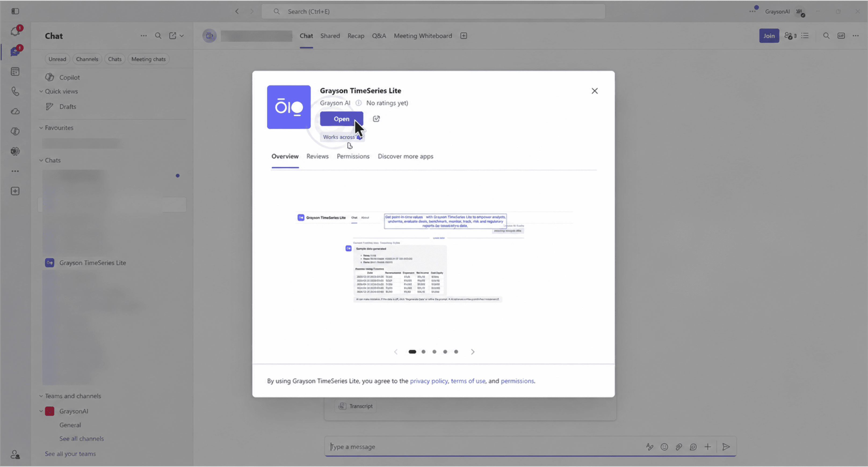This screenshot has width=868, height=467.
Task: Filter by Meeting chats
Action: point(148,59)
